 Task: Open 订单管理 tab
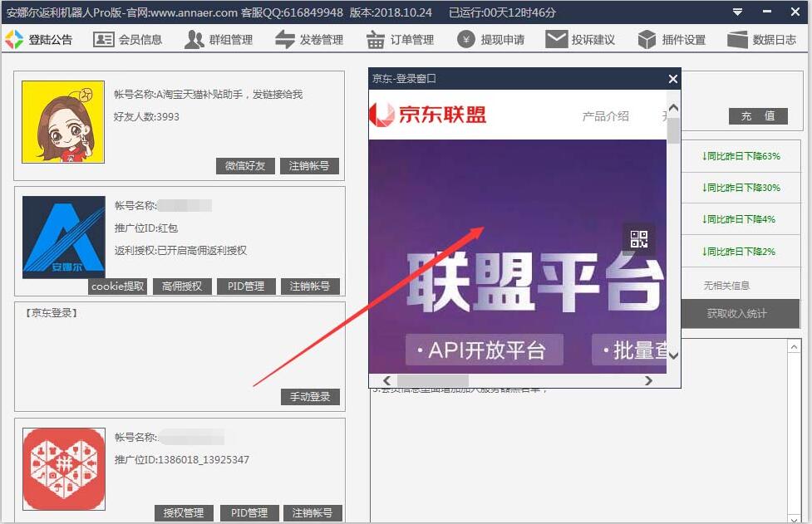(400, 39)
